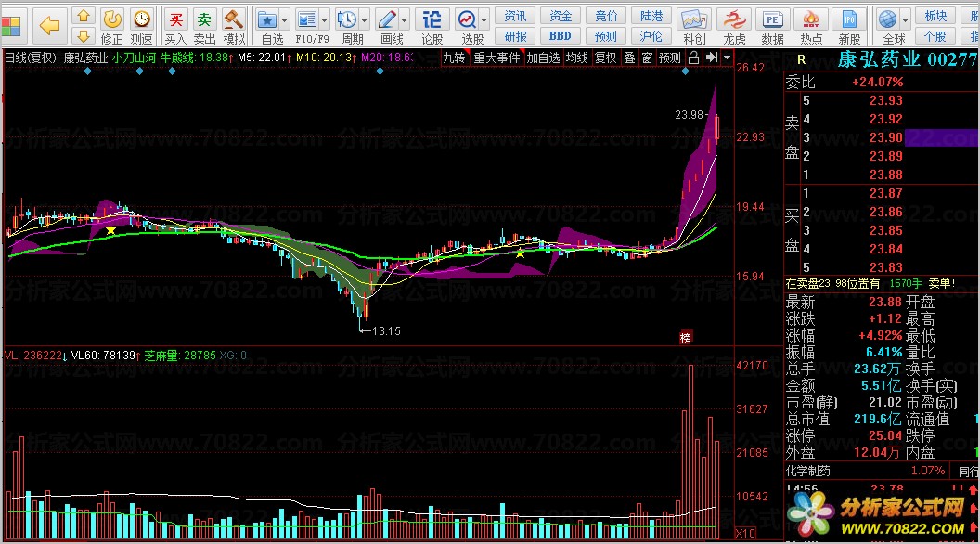The width and height of the screenshot is (980, 544).
Task: Click the 预测 forecast toolbar button
Action: coord(606,36)
